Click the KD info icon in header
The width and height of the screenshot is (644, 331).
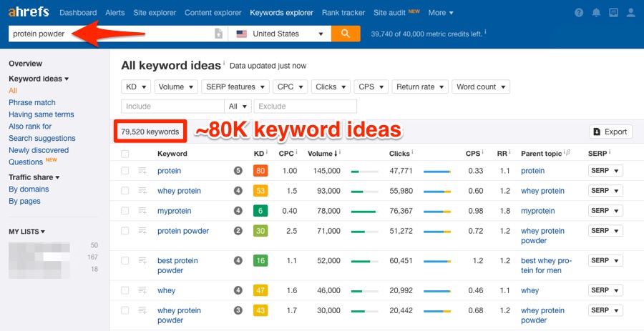pos(267,152)
